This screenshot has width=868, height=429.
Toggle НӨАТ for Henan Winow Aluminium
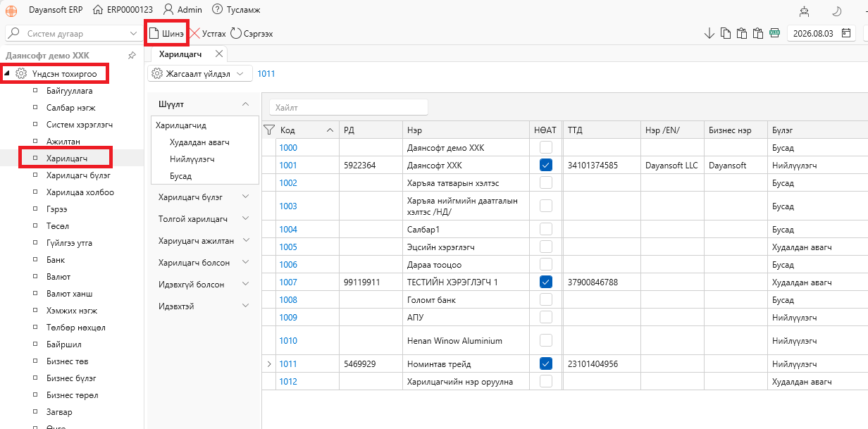click(x=545, y=341)
